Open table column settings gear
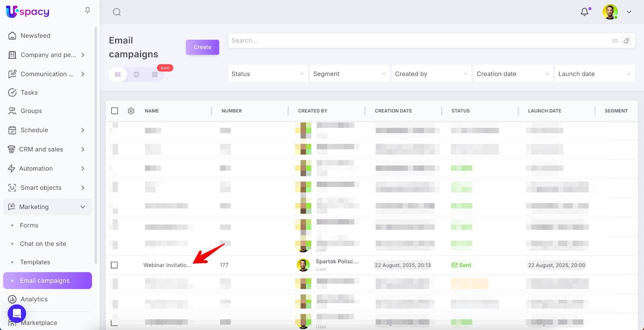 (131, 111)
